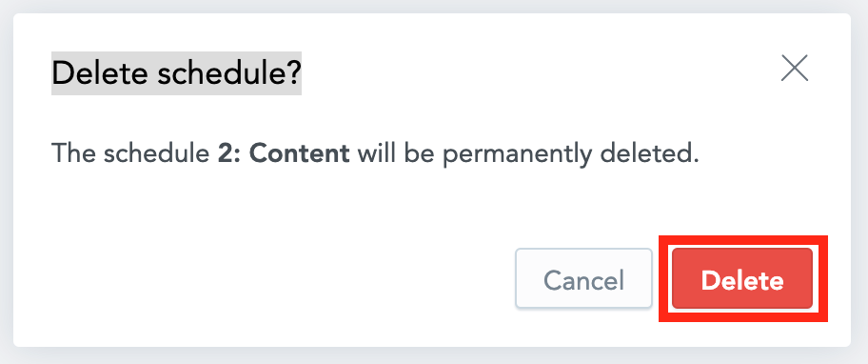Hit the cross icon at dialog corner
The height and width of the screenshot is (364, 868).
tap(795, 69)
